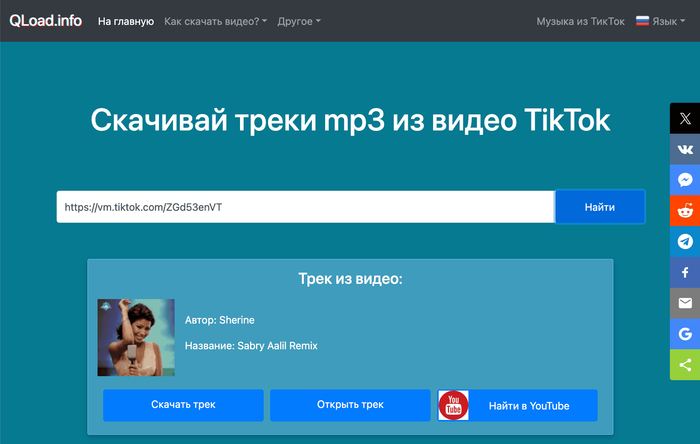Click the Sherine album cover thumbnail
Image resolution: width=700 pixels, height=444 pixels.
[x=136, y=337]
